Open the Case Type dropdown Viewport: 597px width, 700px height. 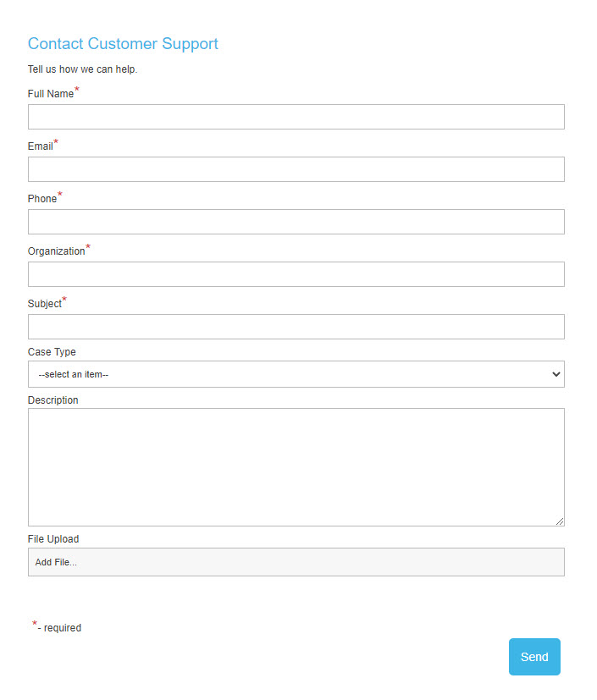coord(296,374)
